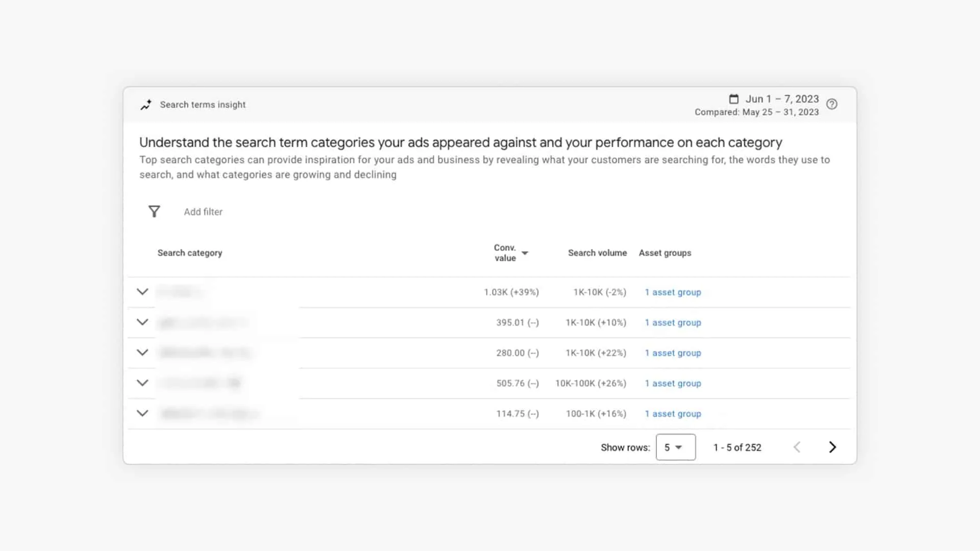Expand the fourth search category row
This screenshot has height=551, width=980.
(142, 383)
